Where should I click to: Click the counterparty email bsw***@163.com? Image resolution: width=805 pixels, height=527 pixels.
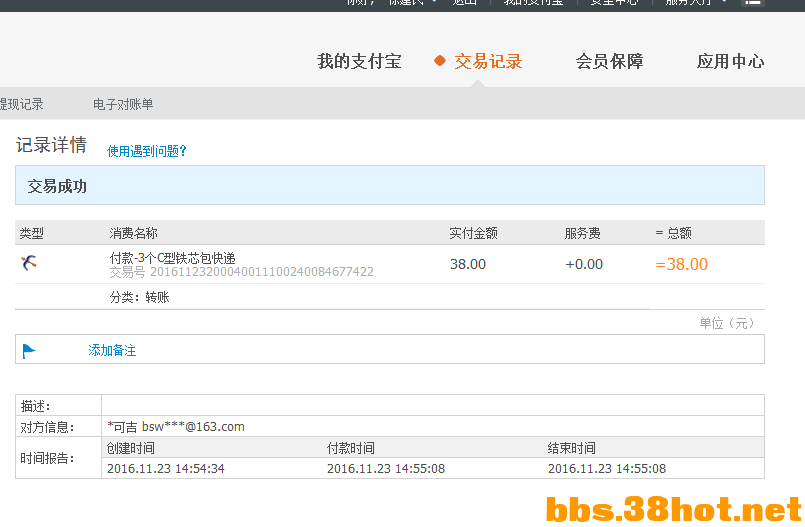(193, 426)
